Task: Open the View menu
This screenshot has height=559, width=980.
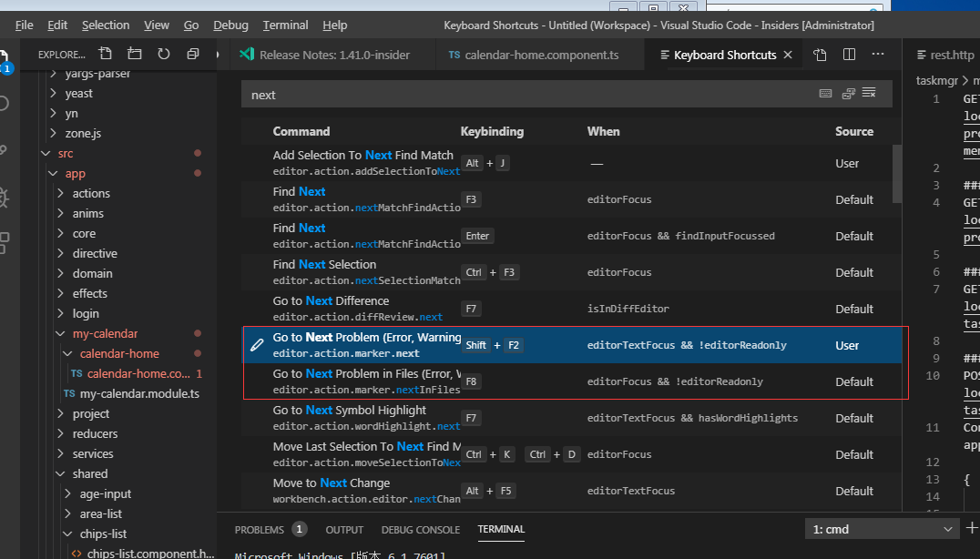Action: pos(157,25)
